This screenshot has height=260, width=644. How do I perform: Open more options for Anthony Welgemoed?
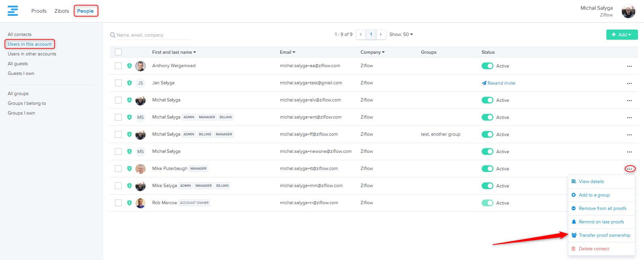629,66
